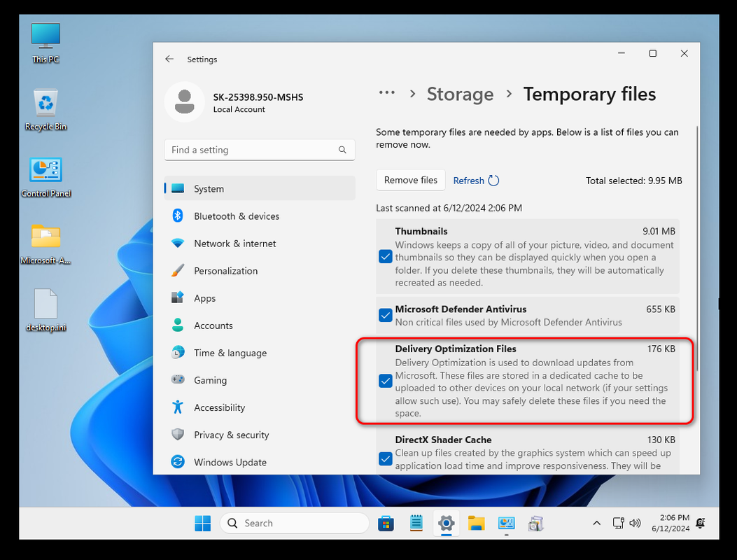Click the Apps icon in sidebar

pyautogui.click(x=178, y=297)
